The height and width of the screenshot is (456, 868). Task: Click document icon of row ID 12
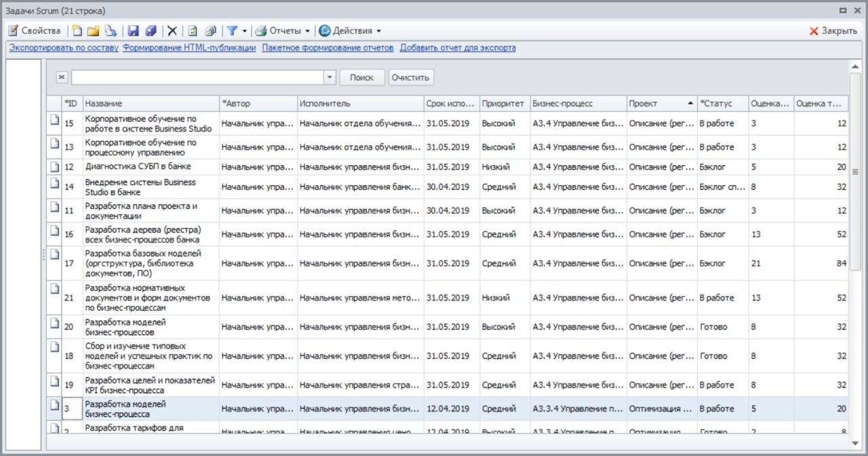point(54,166)
